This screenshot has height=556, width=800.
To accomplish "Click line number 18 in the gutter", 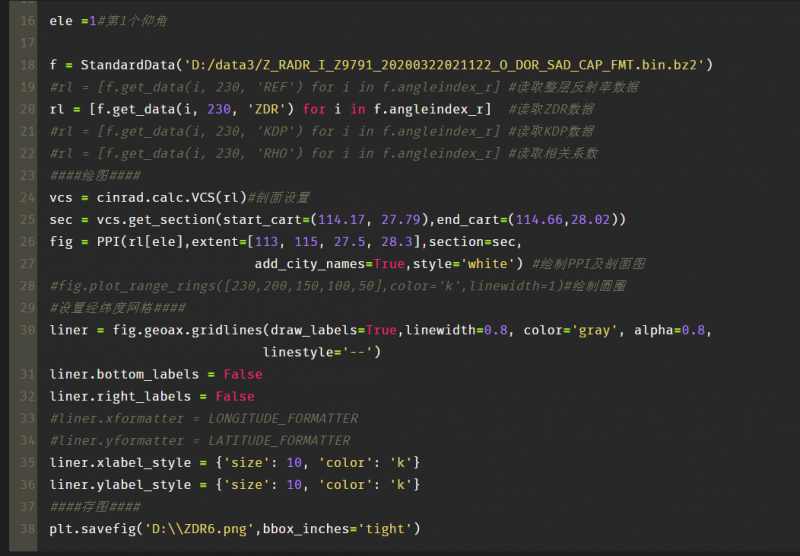I will pyautogui.click(x=27, y=65).
